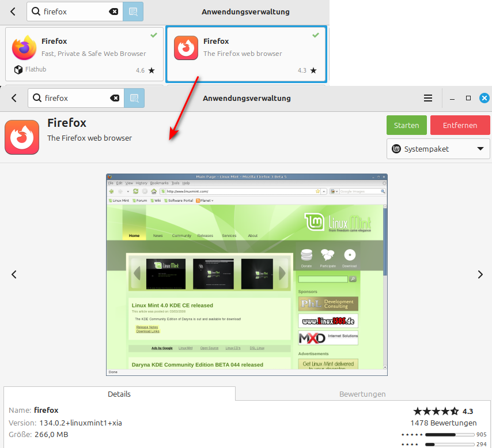Click the name value firefox in Details

click(46, 411)
